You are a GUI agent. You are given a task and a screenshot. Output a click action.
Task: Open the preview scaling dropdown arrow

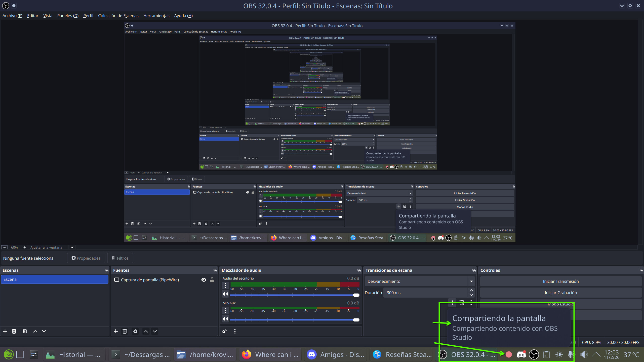tap(72, 247)
